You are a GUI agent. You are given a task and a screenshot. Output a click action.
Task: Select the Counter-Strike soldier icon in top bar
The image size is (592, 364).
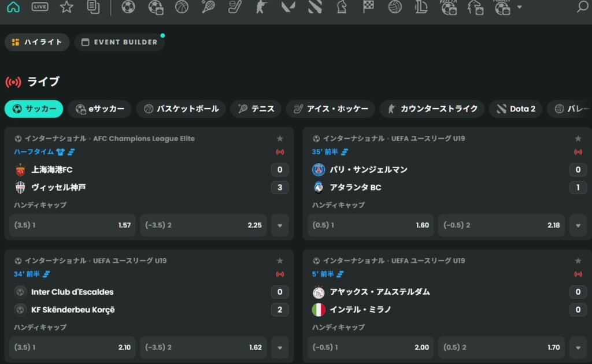tap(261, 6)
